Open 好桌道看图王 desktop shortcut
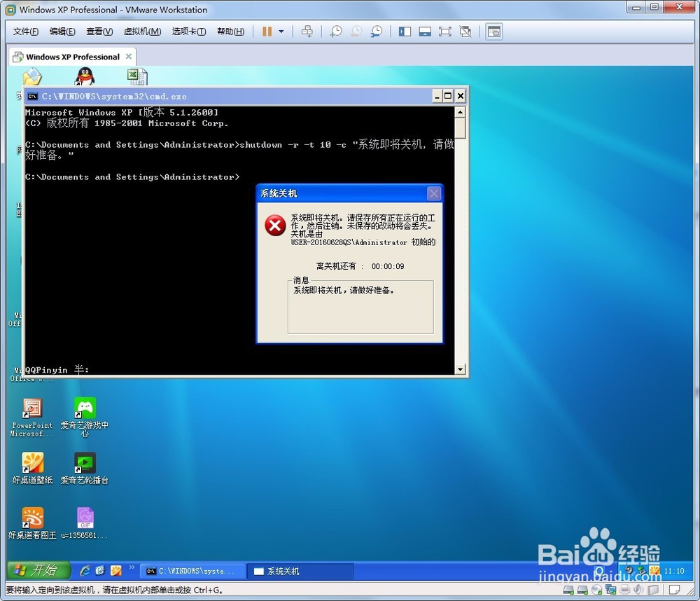This screenshot has height=601, width=700. [x=33, y=523]
